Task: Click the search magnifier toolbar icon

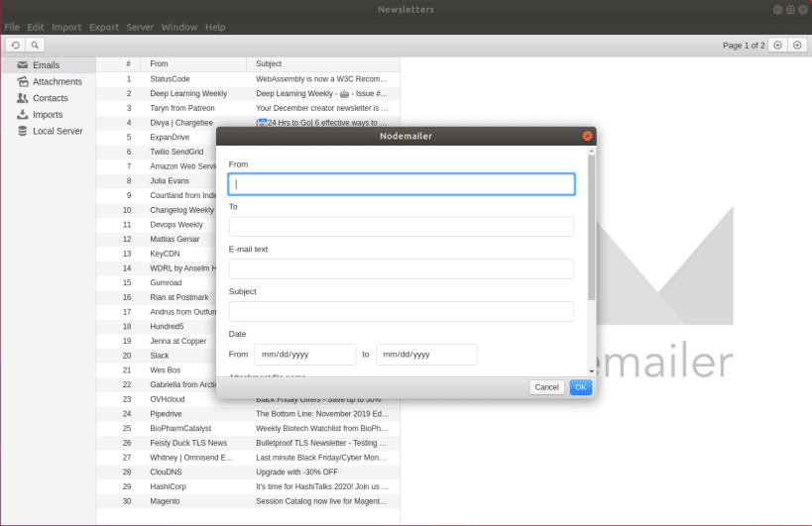Action: (x=35, y=45)
